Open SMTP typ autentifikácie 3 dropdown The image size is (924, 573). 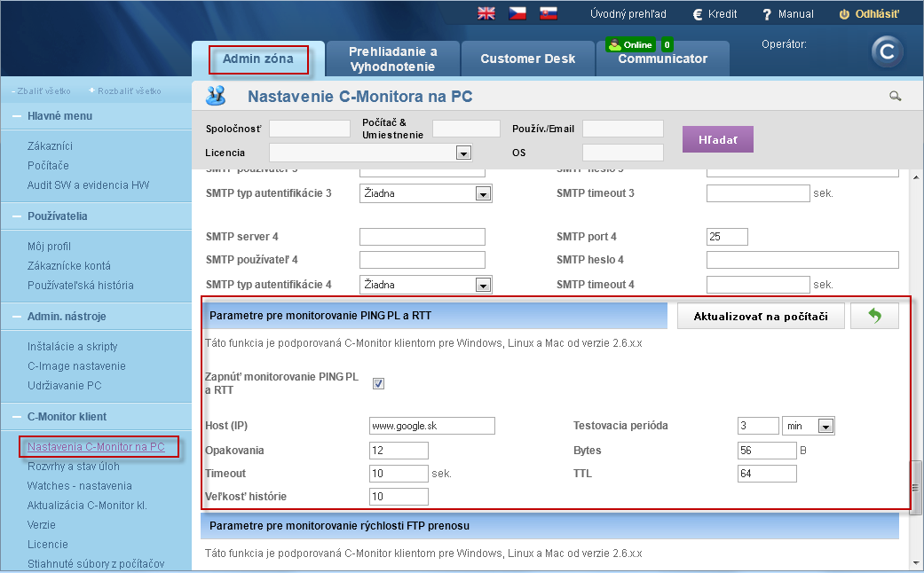[425, 193]
